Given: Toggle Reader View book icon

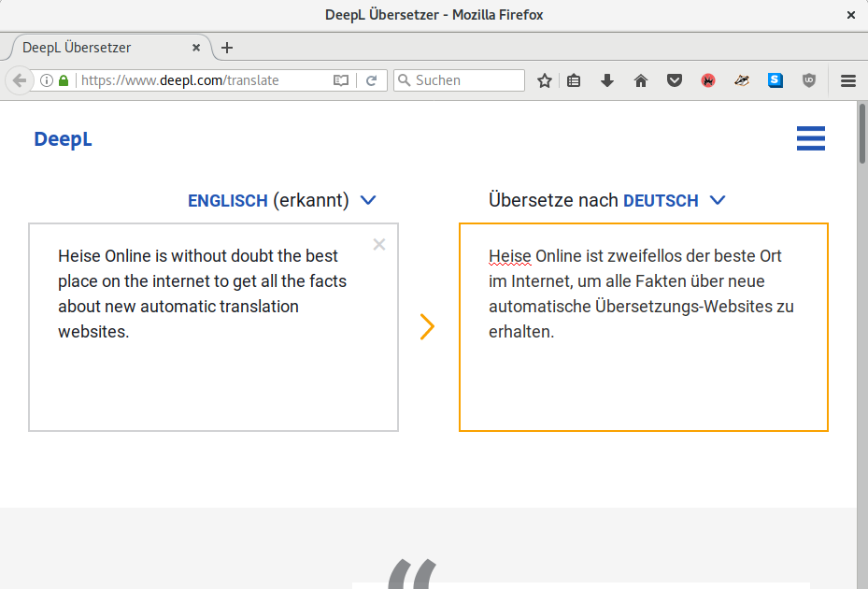Looking at the screenshot, I should [x=341, y=81].
